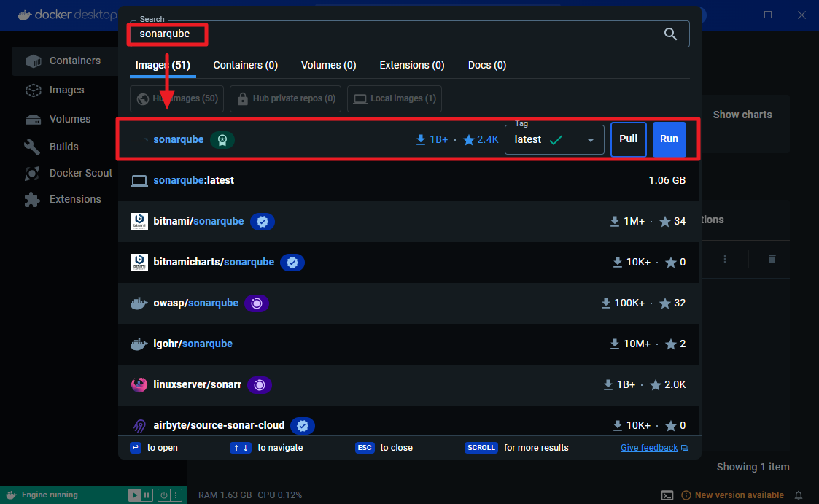Select the linuxserver/sonarr result
Image resolution: width=819 pixels, height=504 pixels.
coord(408,385)
